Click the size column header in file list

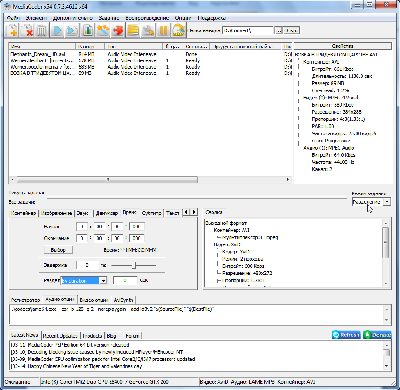point(90,46)
